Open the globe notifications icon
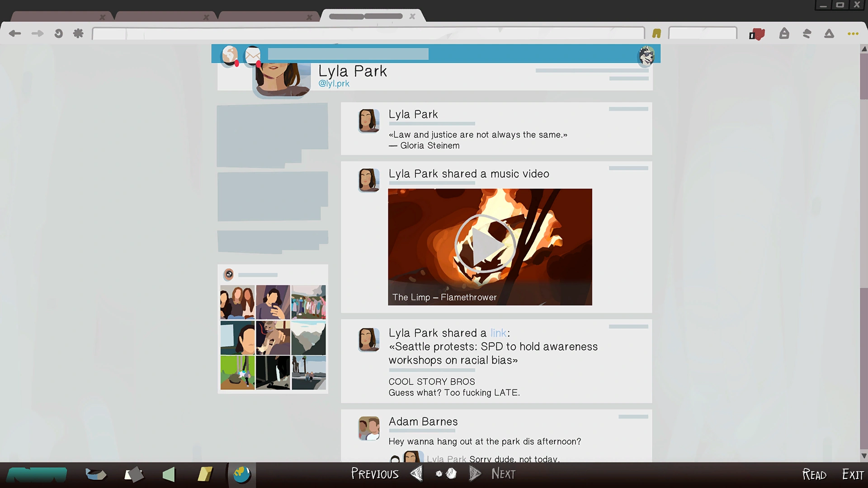Screen dimensions: 868x488 (230, 55)
